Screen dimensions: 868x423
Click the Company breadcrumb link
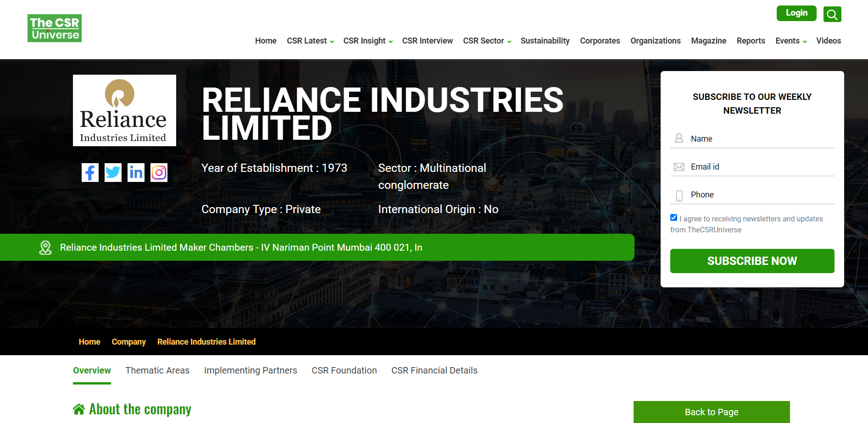(128, 342)
